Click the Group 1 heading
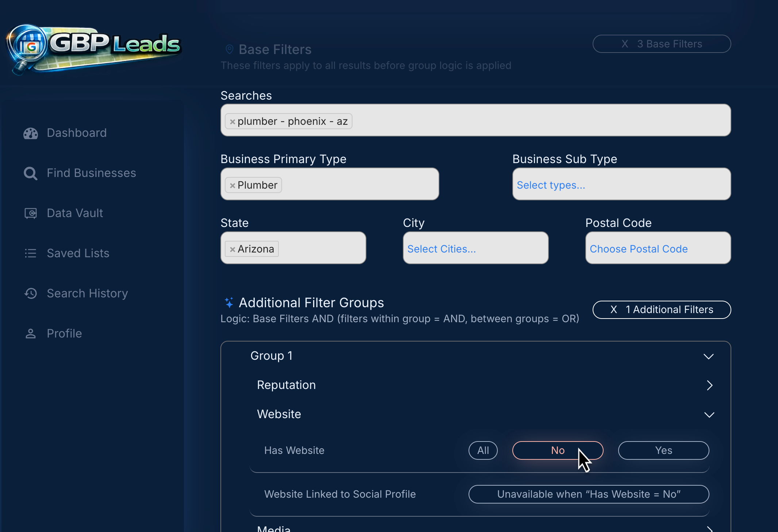This screenshot has height=532, width=778. (x=271, y=356)
